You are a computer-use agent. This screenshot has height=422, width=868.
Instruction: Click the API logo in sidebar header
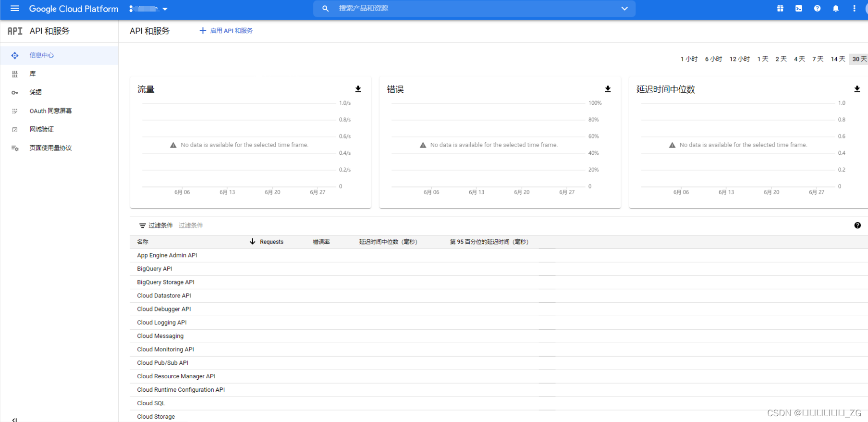point(15,31)
